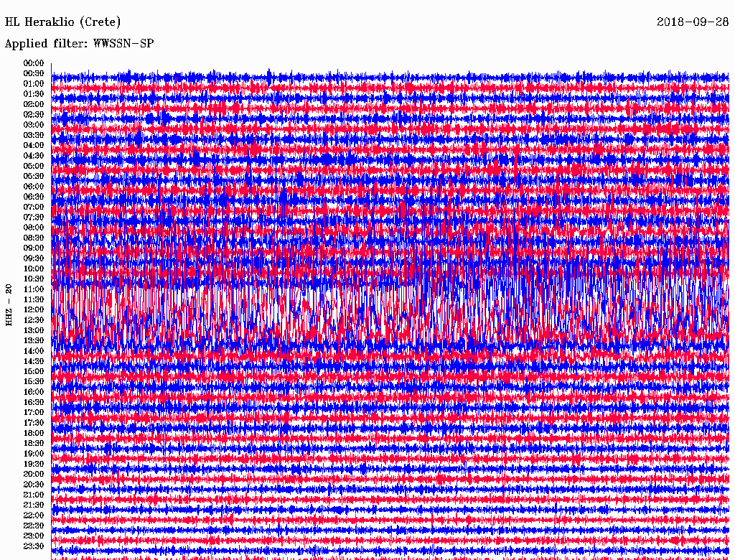Click the 15:30 time label
Image resolution: width=735 pixels, height=560 pixels.
click(34, 382)
